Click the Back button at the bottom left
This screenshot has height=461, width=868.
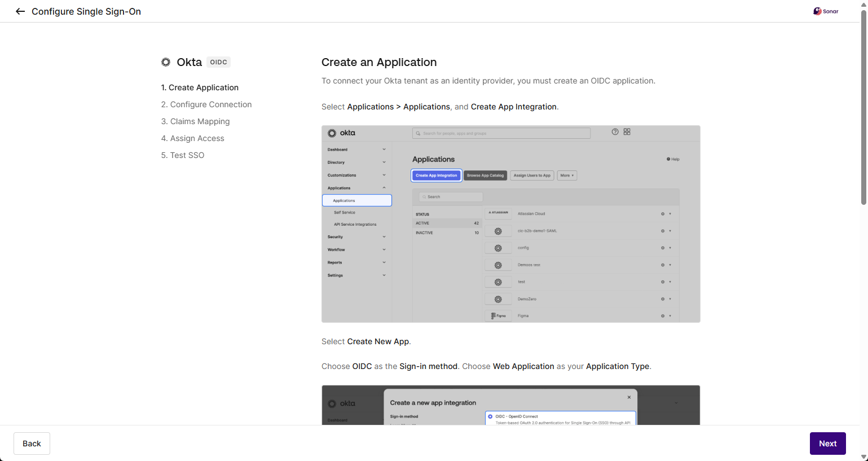coord(32,444)
